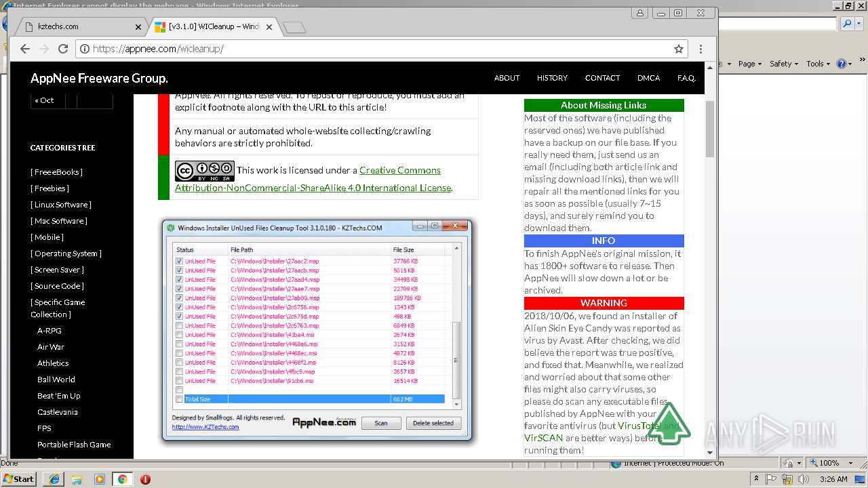Screen dimensions: 868x488
Task: Open the Creative Commons license link
Action: 313,179
